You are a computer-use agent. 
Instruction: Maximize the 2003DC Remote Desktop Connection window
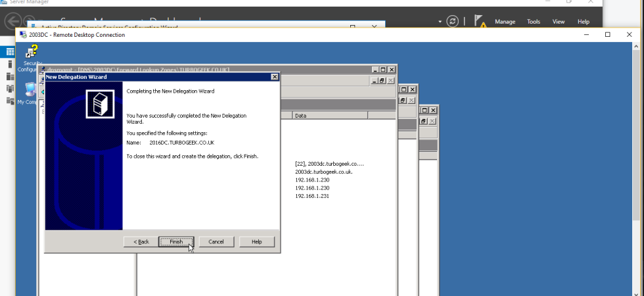[x=608, y=34]
